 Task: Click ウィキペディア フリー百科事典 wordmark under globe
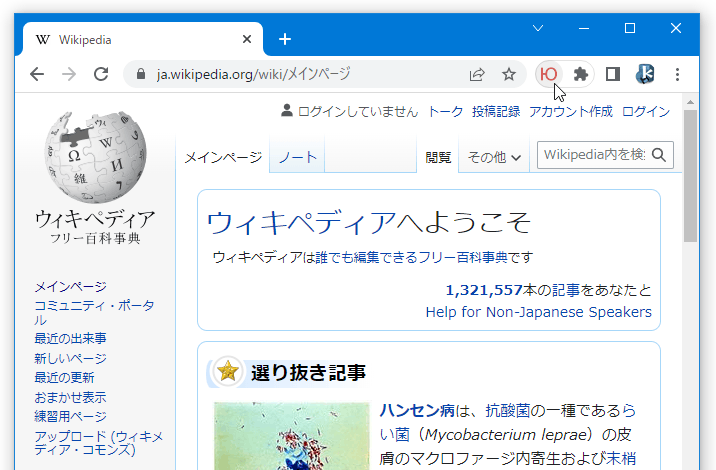click(95, 227)
